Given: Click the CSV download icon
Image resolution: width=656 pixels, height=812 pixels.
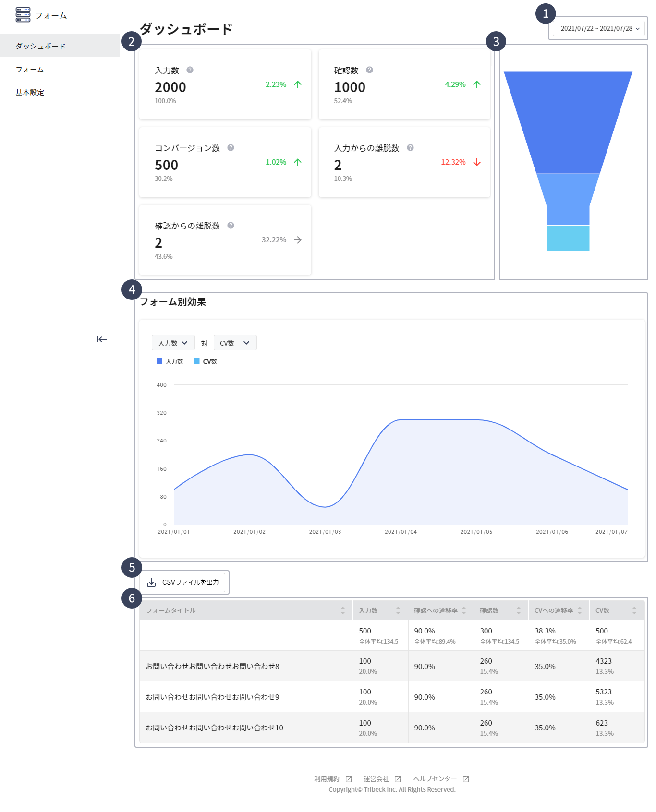Looking at the screenshot, I should tap(151, 582).
